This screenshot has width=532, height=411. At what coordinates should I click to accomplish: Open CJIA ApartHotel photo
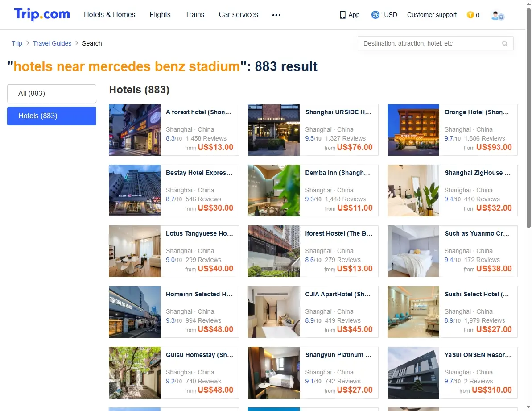[x=274, y=312]
